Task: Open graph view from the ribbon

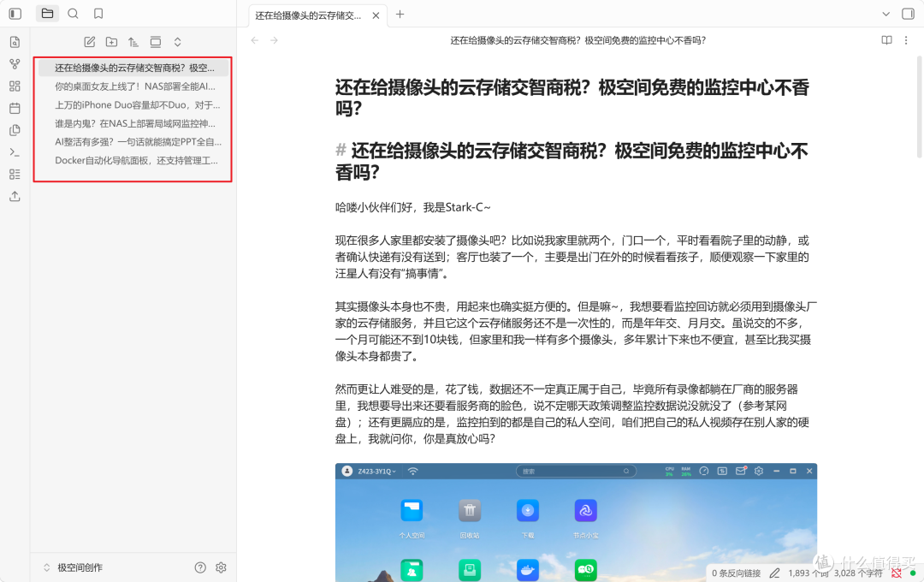Action: (x=15, y=63)
